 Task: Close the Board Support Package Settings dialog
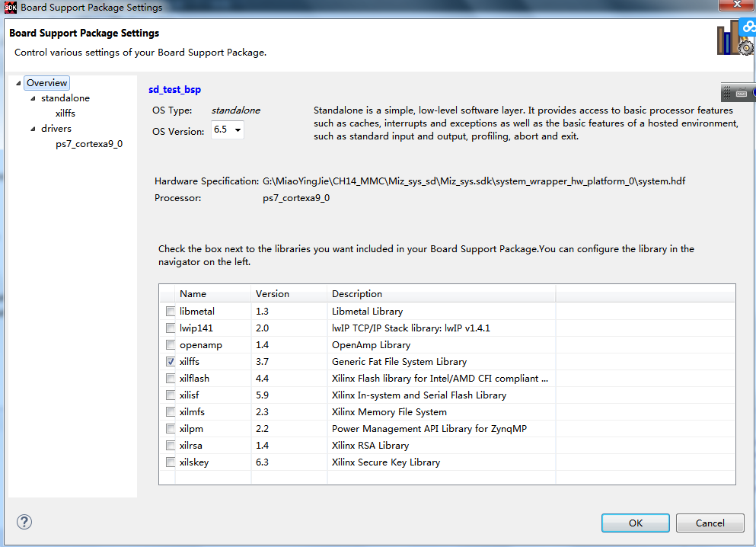tap(737, 5)
